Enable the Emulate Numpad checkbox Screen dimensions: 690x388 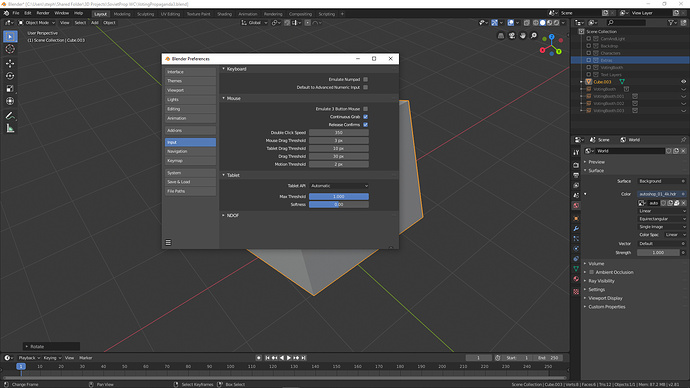pos(365,80)
